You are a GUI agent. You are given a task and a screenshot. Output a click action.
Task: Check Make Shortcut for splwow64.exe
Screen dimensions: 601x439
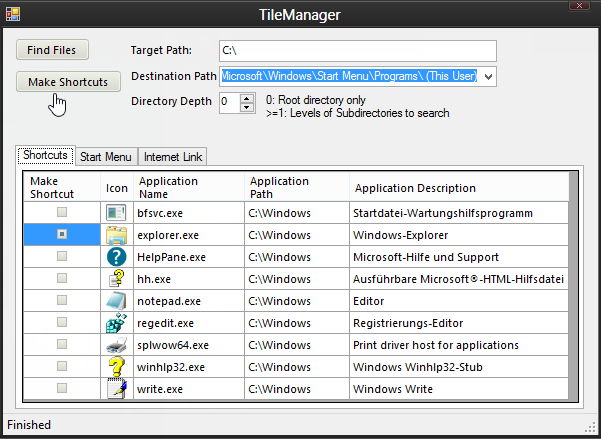62,344
